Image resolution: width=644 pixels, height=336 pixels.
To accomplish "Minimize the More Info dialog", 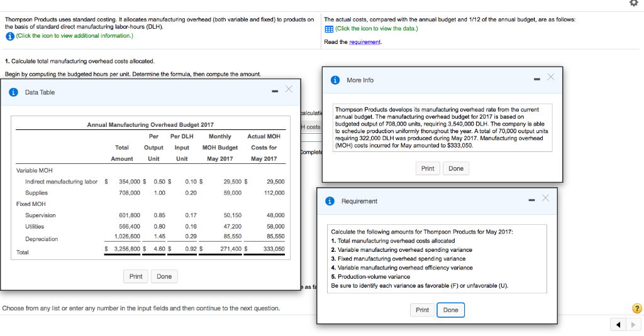I will (537, 79).
